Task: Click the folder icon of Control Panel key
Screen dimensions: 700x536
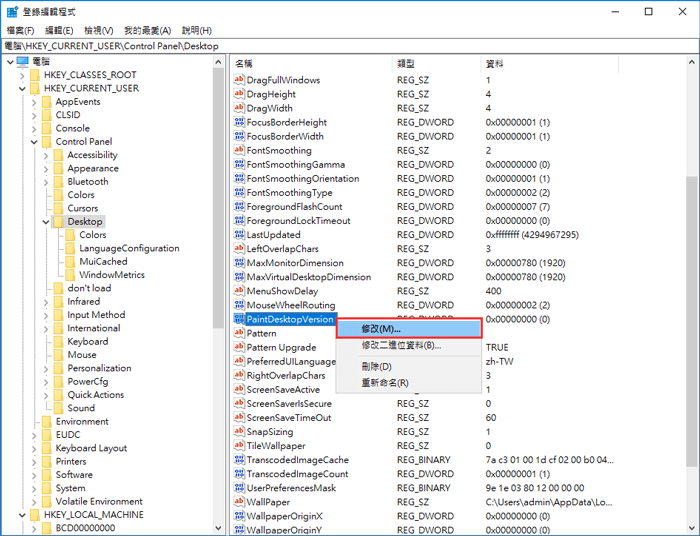Action: [x=47, y=141]
